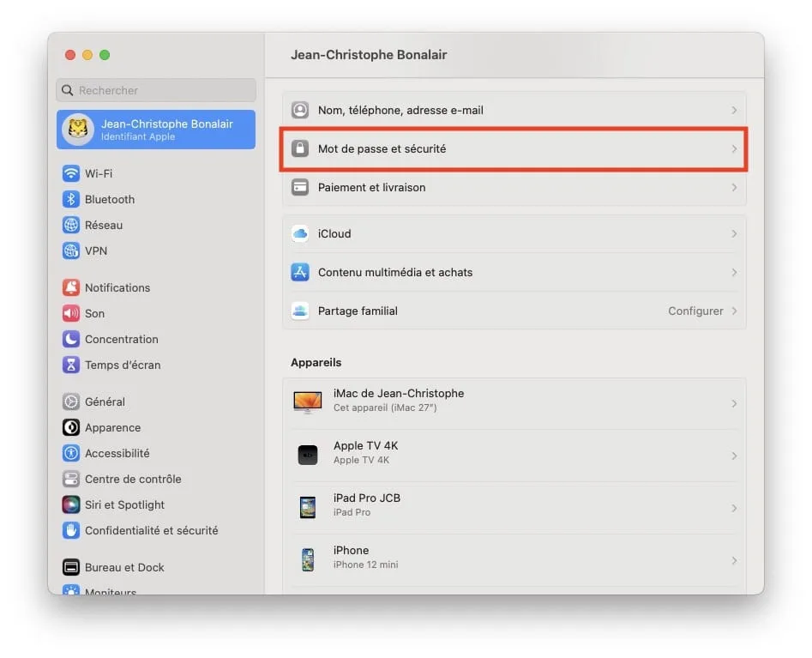812x658 pixels.
Task: Select Bluetooth label in sidebar
Action: (110, 200)
